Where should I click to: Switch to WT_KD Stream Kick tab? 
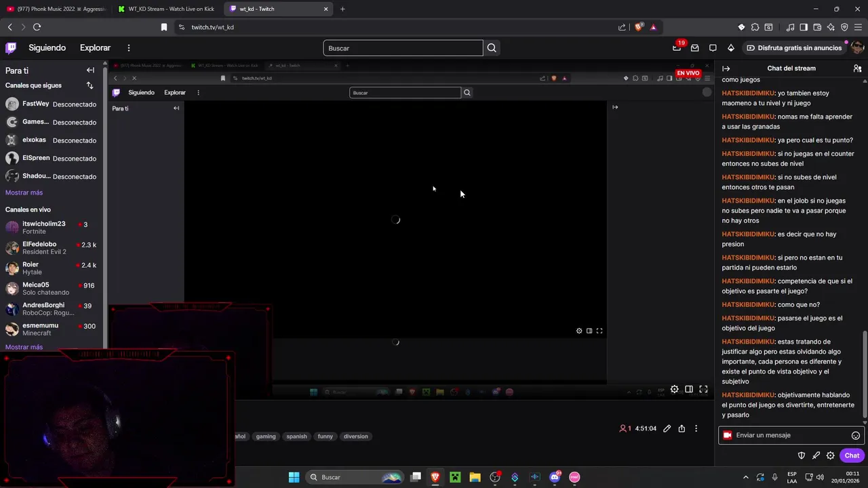[166, 9]
